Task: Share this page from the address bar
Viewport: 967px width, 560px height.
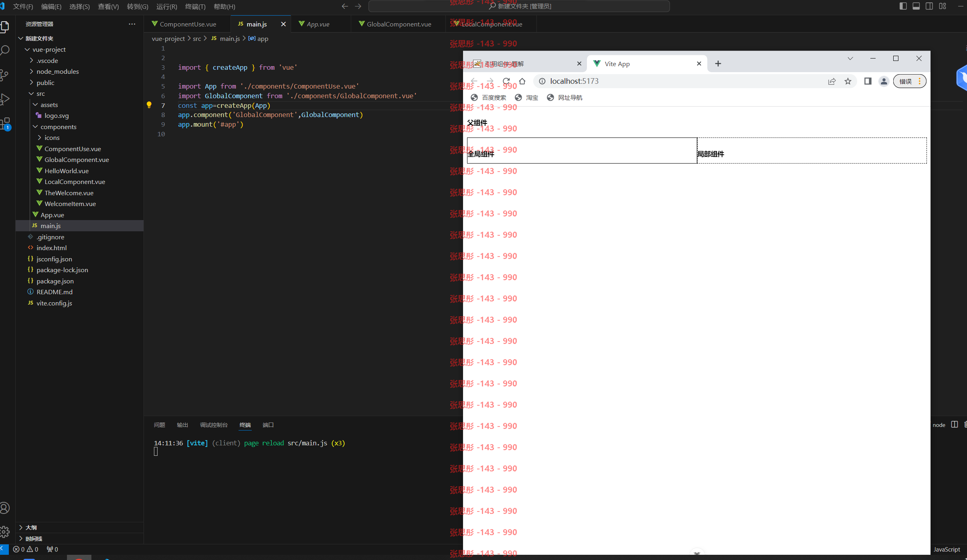Action: click(832, 81)
